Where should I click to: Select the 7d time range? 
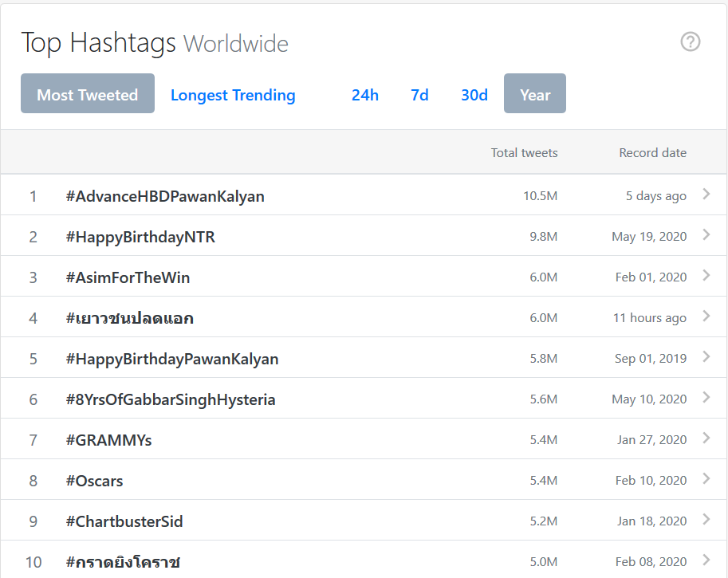(x=419, y=95)
